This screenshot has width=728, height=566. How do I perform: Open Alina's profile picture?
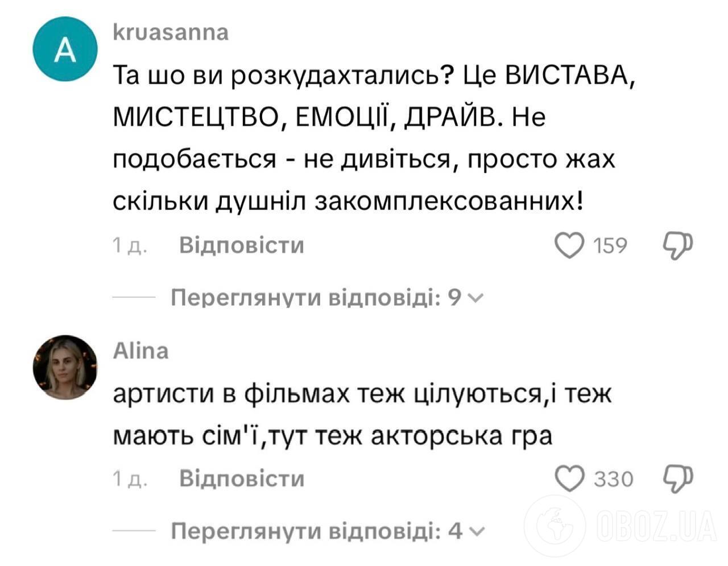[x=63, y=367]
